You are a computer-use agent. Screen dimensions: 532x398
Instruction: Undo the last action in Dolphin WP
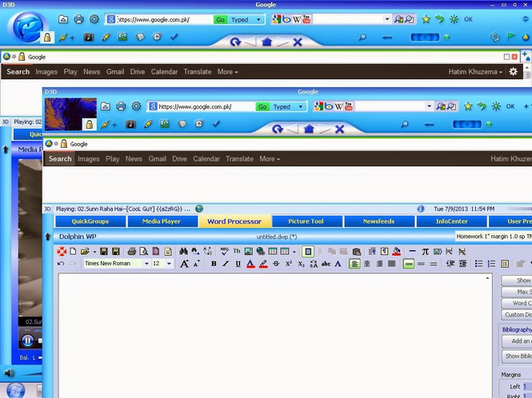(x=61, y=264)
